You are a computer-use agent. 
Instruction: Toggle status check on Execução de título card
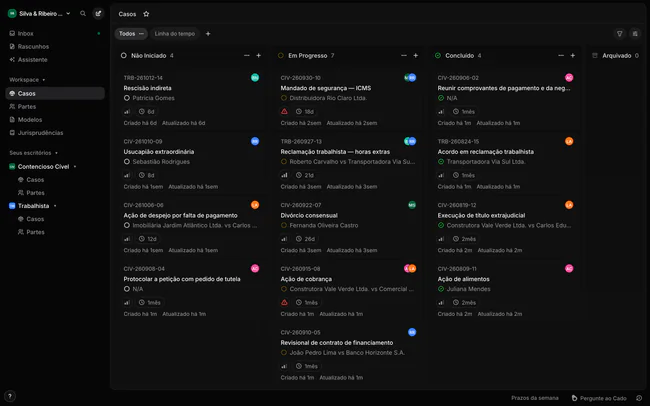point(441,226)
